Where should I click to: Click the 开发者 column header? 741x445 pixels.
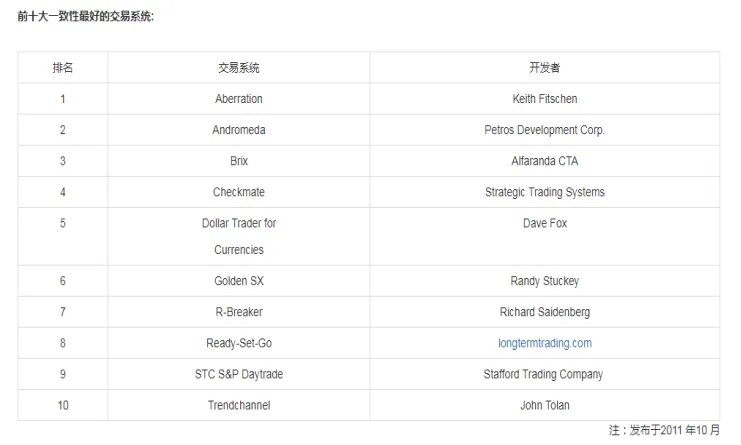click(544, 68)
